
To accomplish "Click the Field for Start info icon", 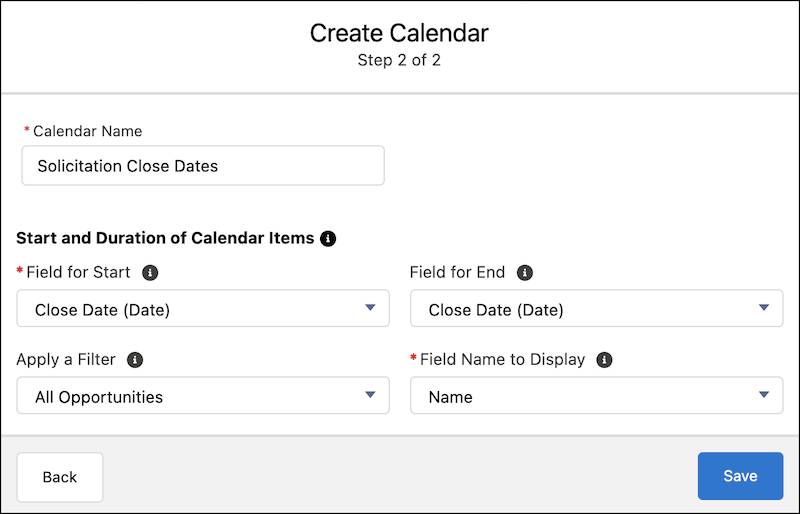I will tap(150, 273).
